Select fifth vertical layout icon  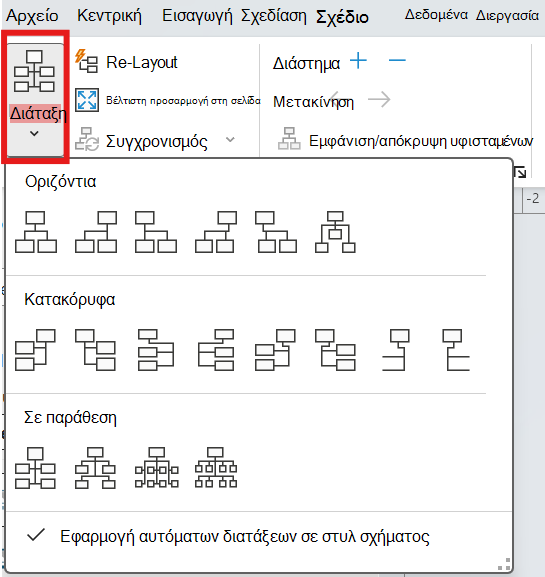[275, 350]
